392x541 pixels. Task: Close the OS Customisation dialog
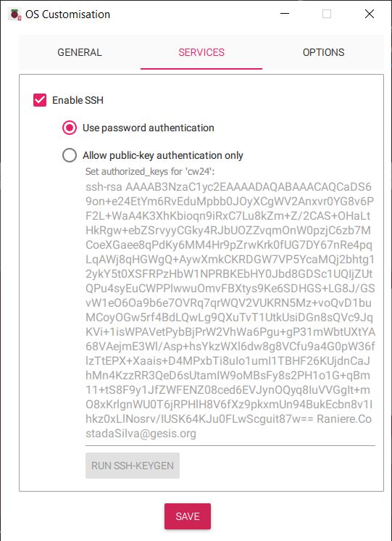tap(370, 14)
